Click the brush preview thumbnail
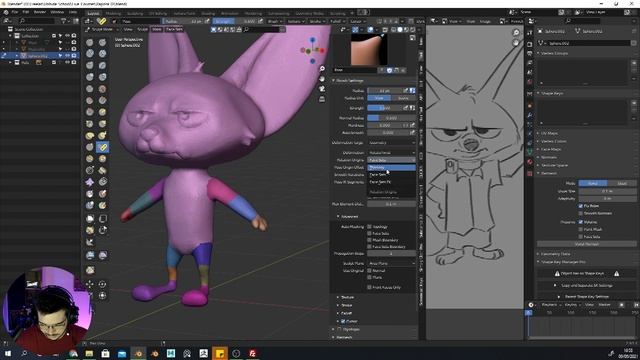 tap(369, 50)
